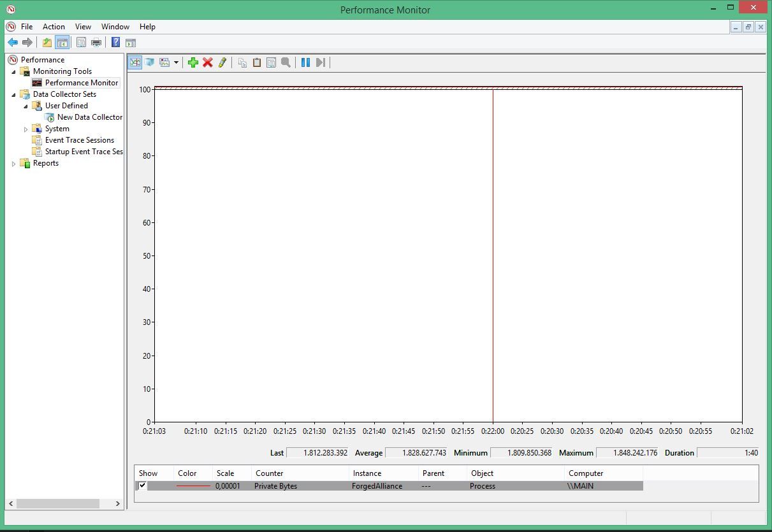Open Help with the blue question mark icon
The image size is (772, 532).
click(x=115, y=43)
